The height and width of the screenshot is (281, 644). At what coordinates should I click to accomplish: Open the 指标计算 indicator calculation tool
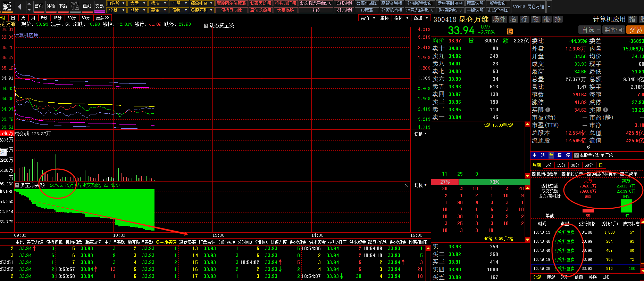75,6
